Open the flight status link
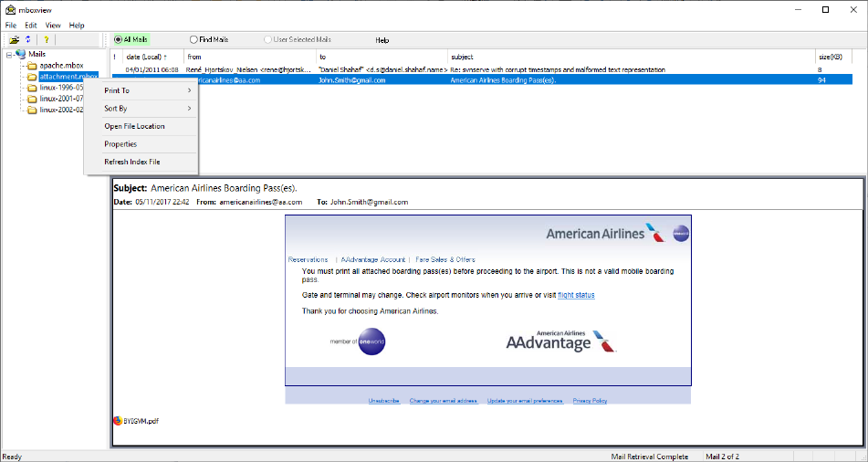This screenshot has width=868, height=462. (576, 295)
